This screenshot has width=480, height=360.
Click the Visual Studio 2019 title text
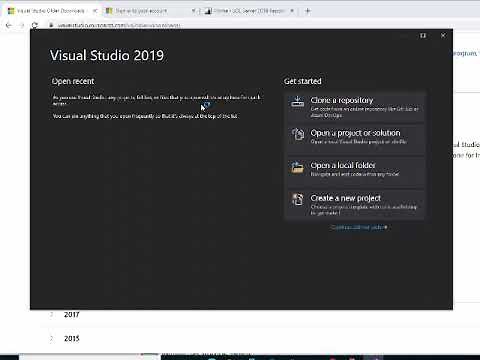click(x=107, y=55)
